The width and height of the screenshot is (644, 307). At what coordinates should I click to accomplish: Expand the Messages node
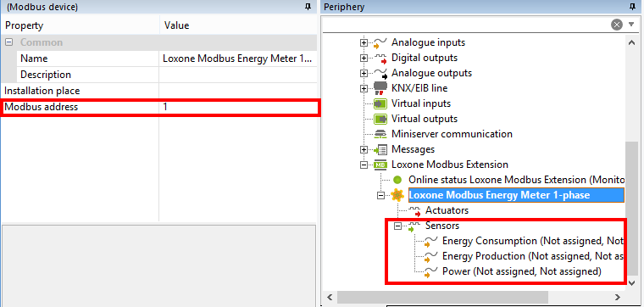(363, 149)
